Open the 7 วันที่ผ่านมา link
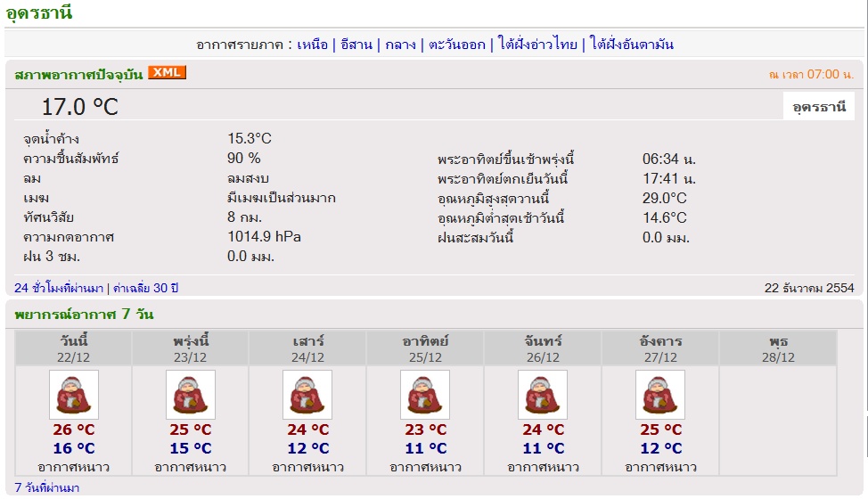 click(x=47, y=487)
